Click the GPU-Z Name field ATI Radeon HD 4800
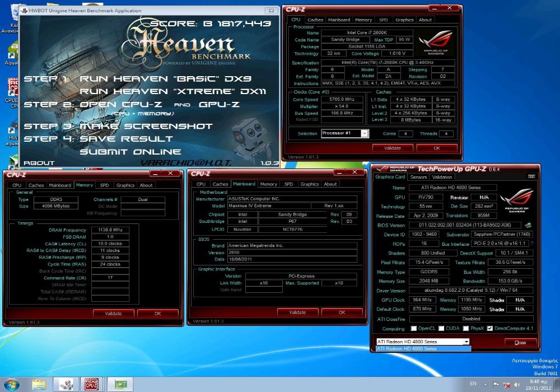This screenshot has height=392, width=560. click(452, 188)
